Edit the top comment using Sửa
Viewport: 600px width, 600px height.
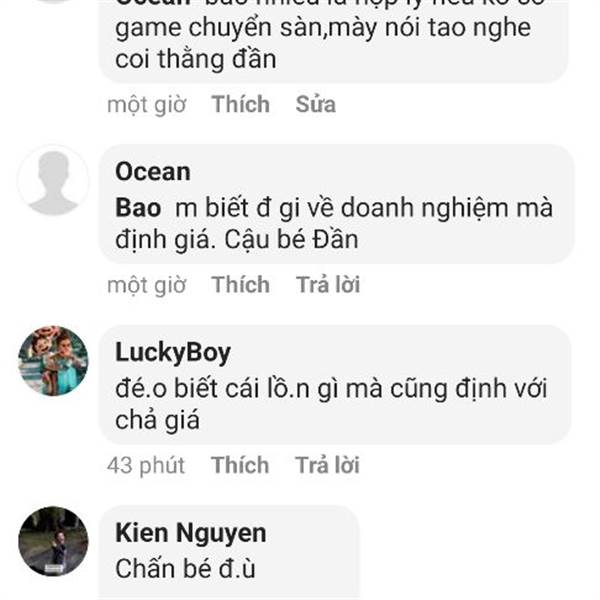(x=316, y=104)
